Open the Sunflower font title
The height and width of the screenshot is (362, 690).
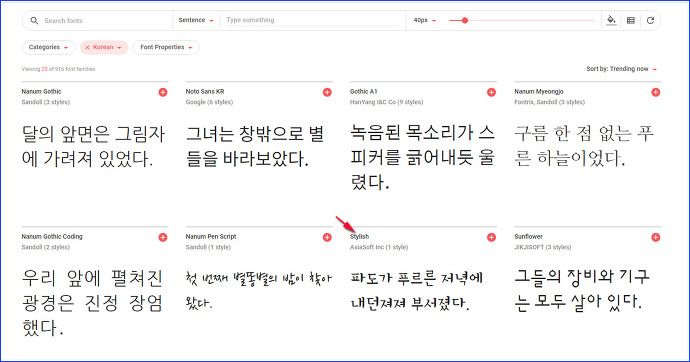(529, 236)
